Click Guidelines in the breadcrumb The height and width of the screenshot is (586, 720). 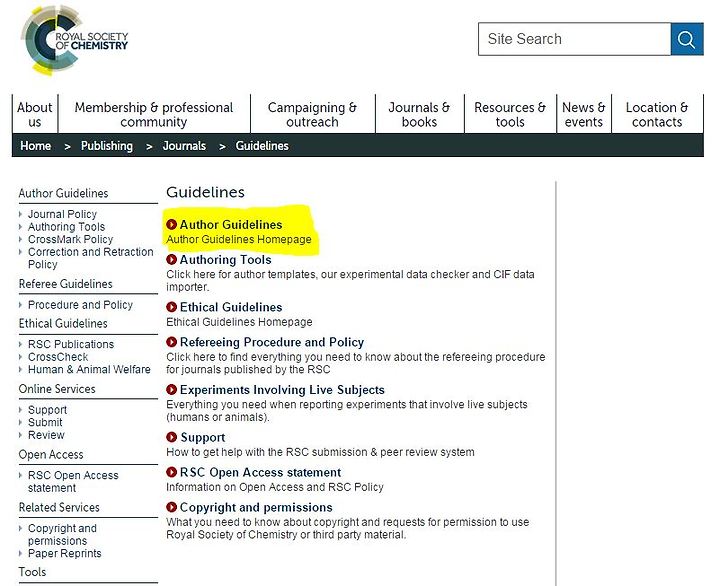(x=262, y=146)
